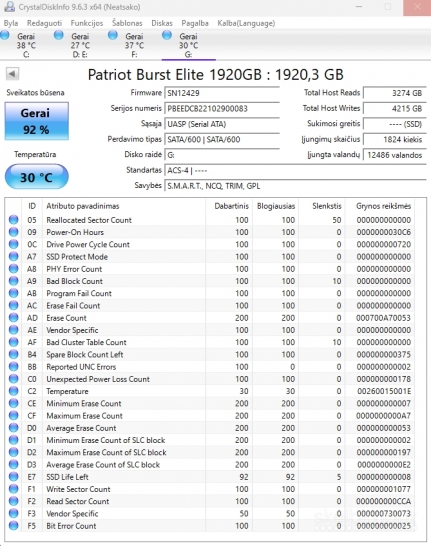Click the Grynos reikšmės column header
Image resolution: width=431 pixels, height=546 pixels.
tap(380, 206)
